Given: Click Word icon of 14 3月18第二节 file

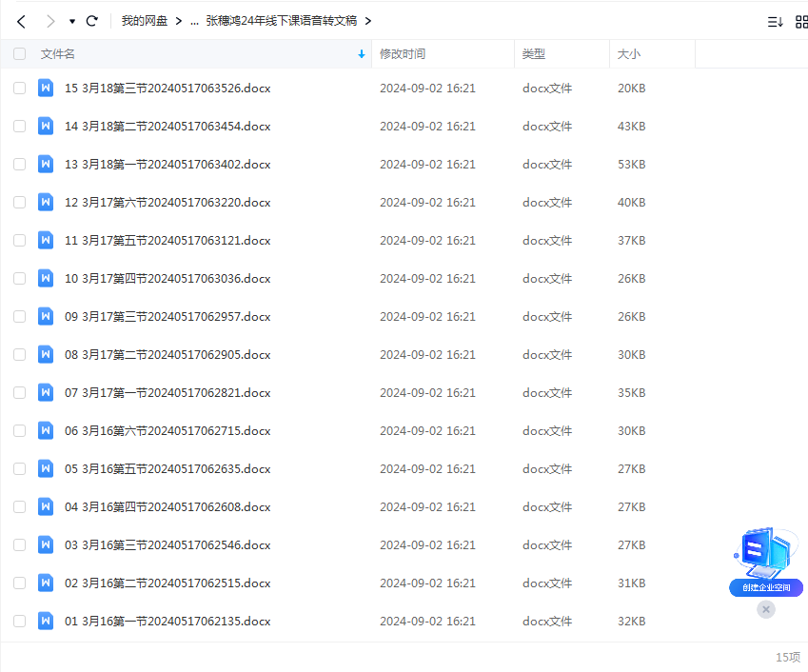Looking at the screenshot, I should click(46, 126).
